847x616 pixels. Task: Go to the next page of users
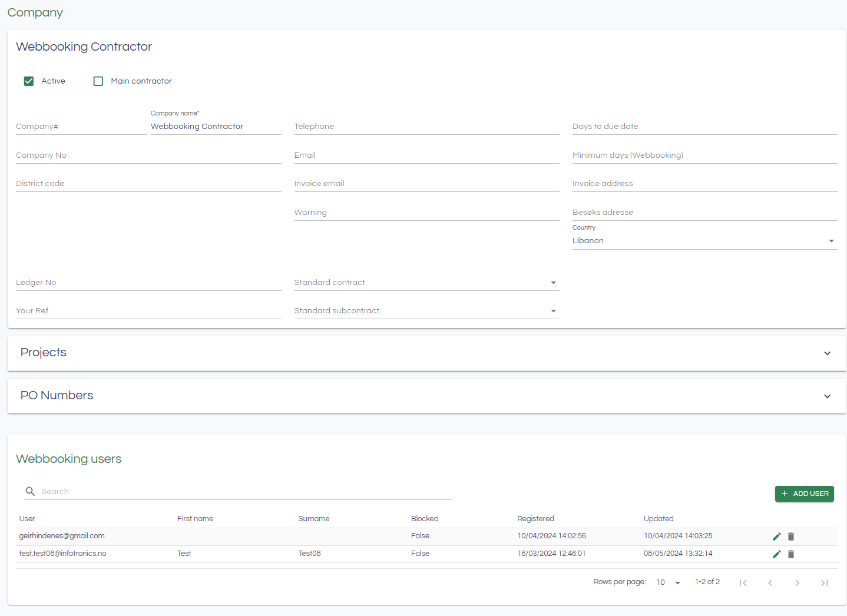[x=797, y=582]
